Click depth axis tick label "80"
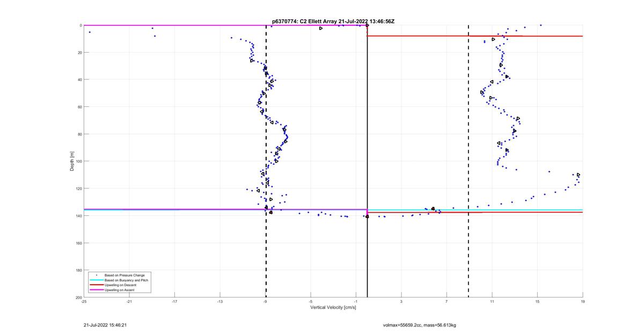The height and width of the screenshot is (334, 644). pyautogui.click(x=79, y=134)
